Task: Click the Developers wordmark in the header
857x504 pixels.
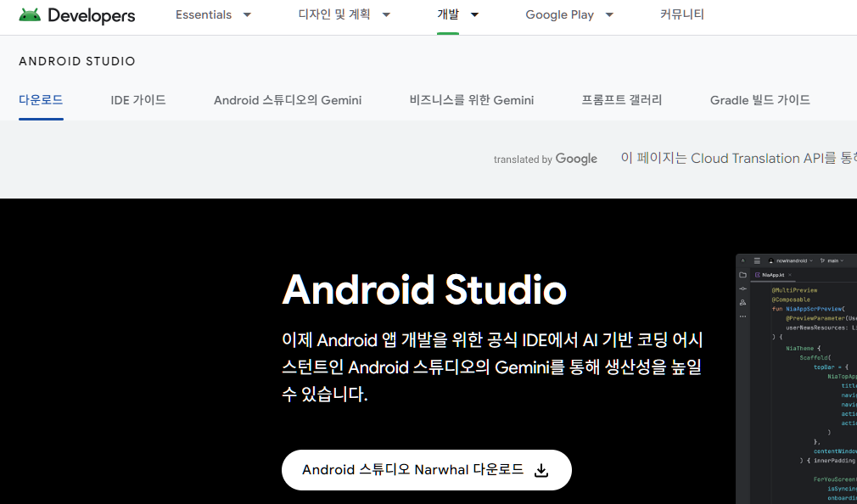Action: point(92,16)
